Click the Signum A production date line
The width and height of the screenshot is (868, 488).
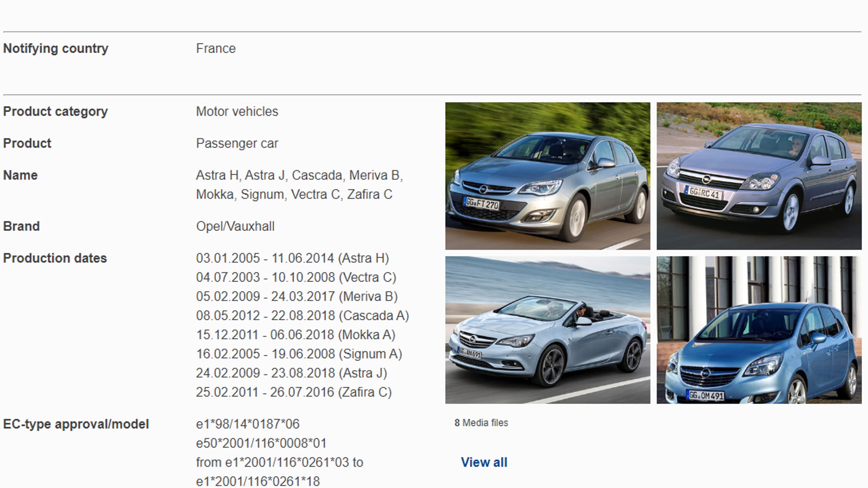pos(299,353)
